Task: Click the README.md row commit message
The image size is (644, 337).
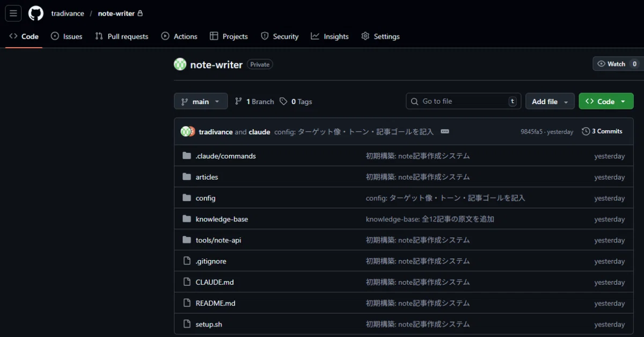Action: (418, 303)
